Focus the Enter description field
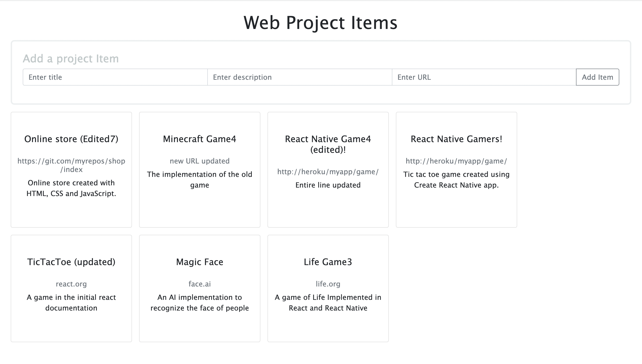This screenshot has width=642, height=364. (299, 77)
